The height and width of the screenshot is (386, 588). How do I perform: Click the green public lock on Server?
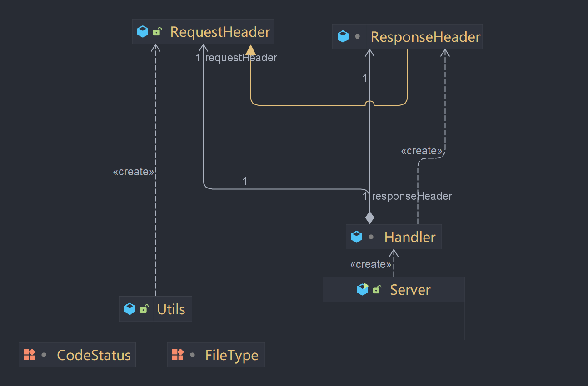click(376, 289)
